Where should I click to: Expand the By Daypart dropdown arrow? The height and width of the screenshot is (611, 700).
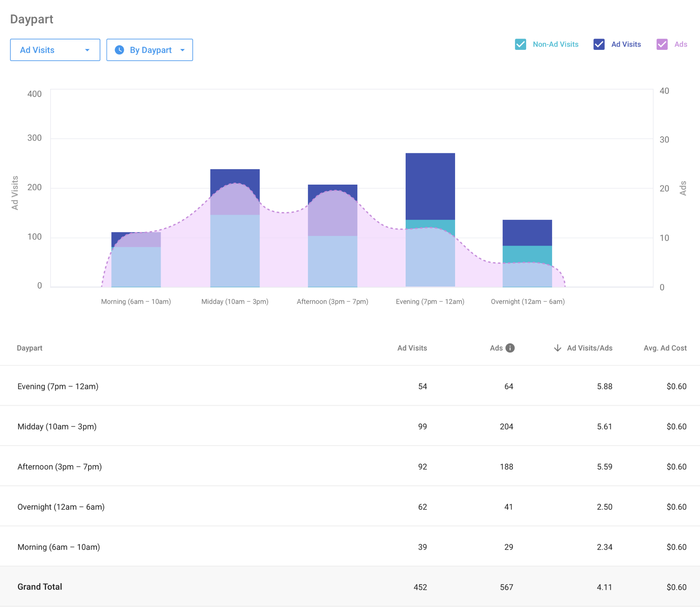(183, 50)
